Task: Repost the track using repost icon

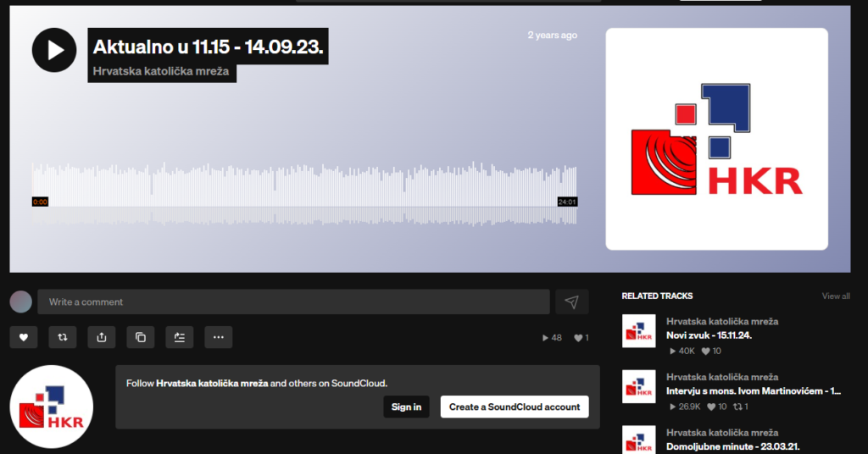Action: pos(62,337)
